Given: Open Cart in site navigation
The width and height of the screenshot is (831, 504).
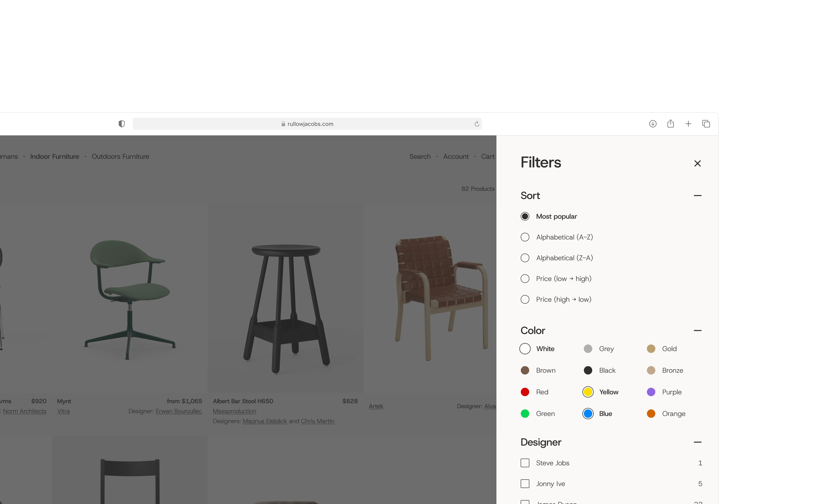Looking at the screenshot, I should (488, 156).
